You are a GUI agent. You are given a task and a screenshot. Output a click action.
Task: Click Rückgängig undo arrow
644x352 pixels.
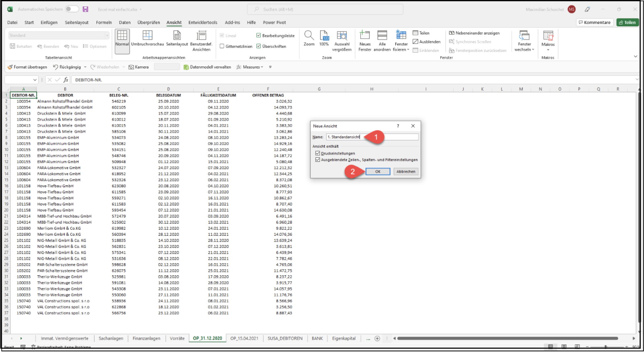(x=67, y=67)
